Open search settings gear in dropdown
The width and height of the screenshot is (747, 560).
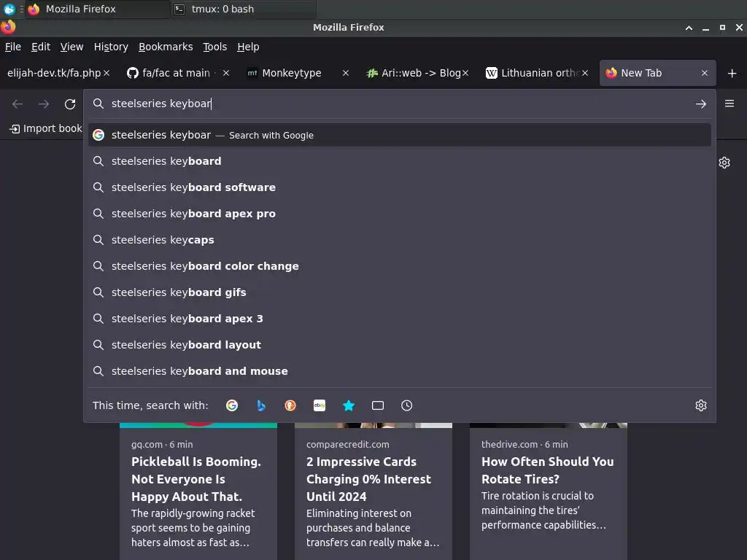point(701,405)
